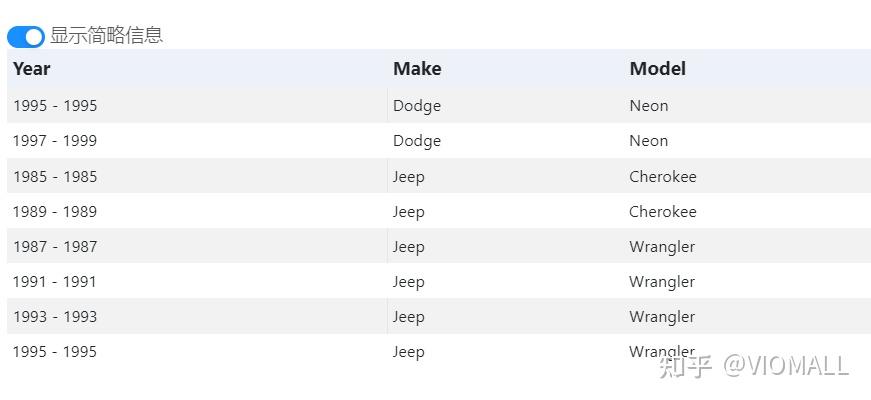Click Jeep in the 1993 - 1993 row

tap(409, 317)
